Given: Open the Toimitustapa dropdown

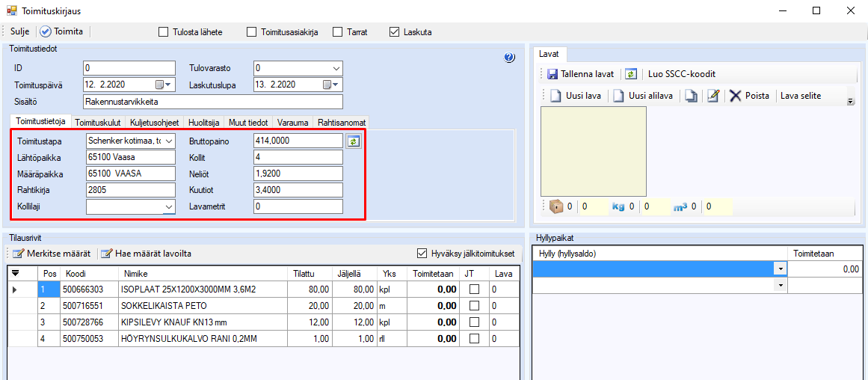Looking at the screenshot, I should [x=168, y=141].
